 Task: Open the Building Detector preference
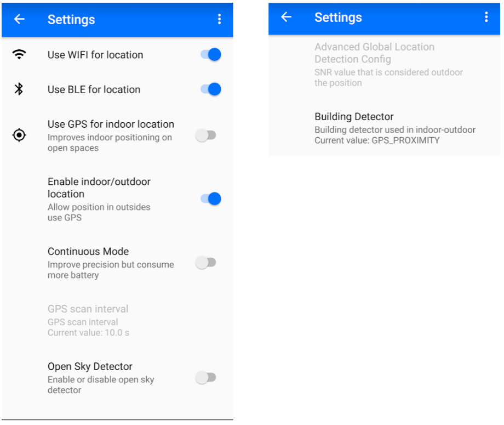click(384, 128)
